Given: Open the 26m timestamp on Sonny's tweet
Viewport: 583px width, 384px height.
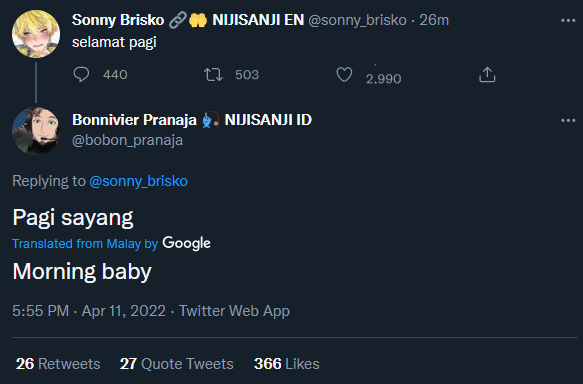Looking at the screenshot, I should [434, 20].
